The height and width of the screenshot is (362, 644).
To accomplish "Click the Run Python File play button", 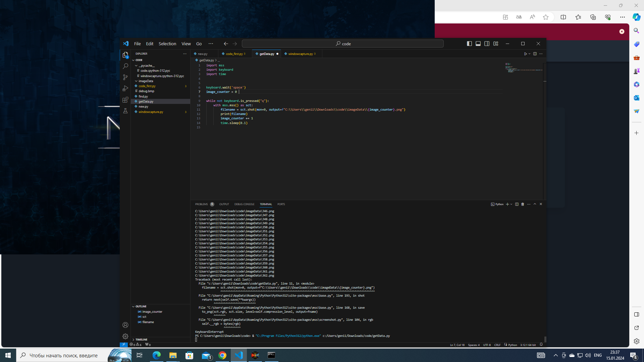I will (x=525, y=54).
